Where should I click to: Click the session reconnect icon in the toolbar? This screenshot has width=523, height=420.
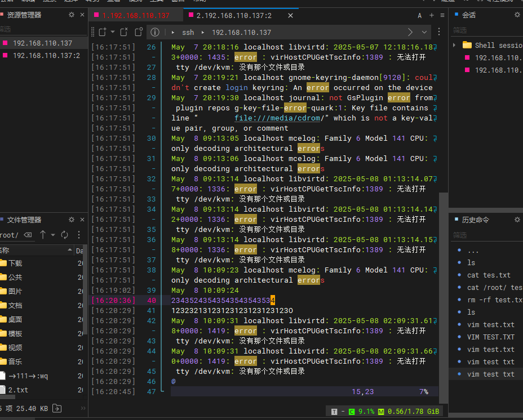pyautogui.click(x=139, y=32)
